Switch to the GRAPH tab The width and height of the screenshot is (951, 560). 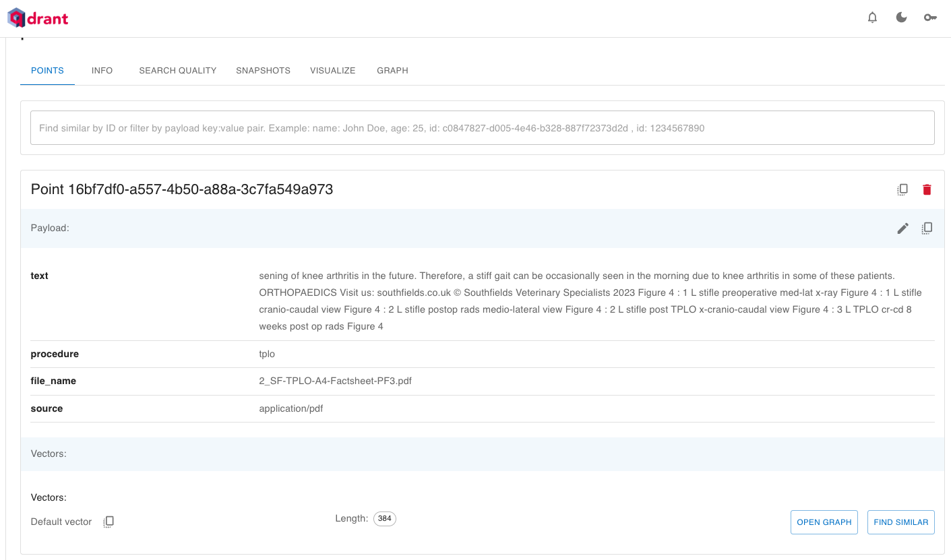pyautogui.click(x=392, y=70)
